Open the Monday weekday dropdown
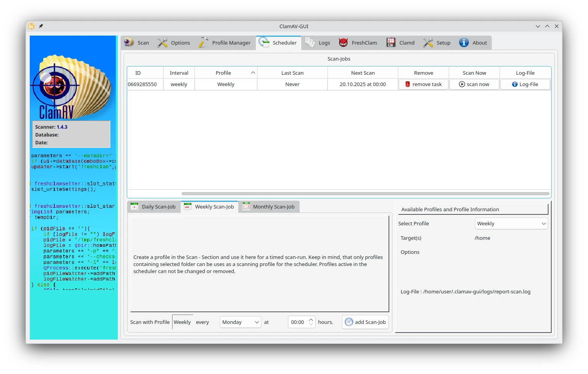Screen dimensions: 588x374 [x=240, y=322]
